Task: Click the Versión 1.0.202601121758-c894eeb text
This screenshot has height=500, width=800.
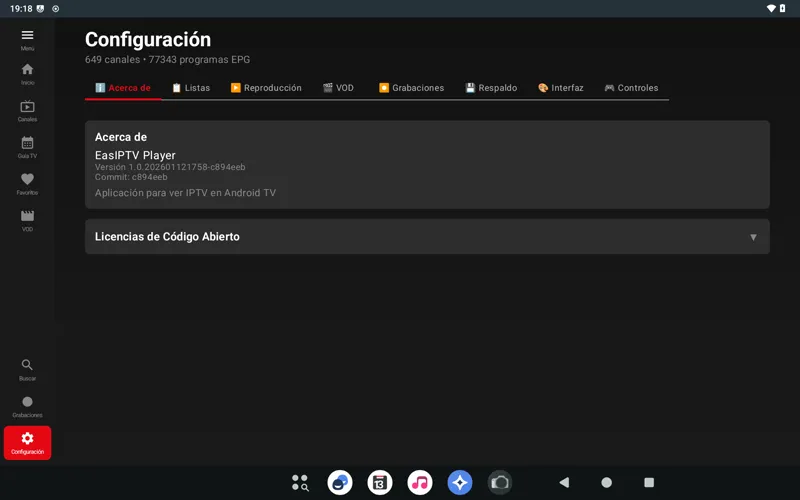Action: [170, 167]
